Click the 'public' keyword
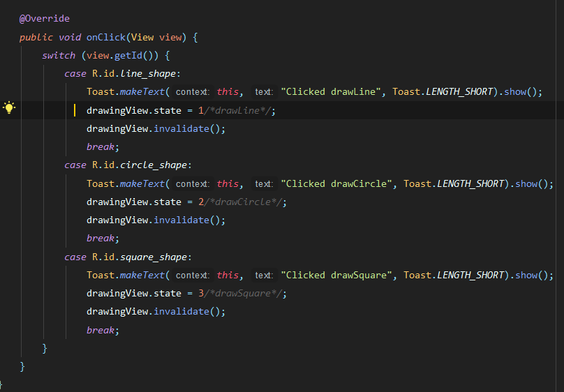564x392 pixels. click(36, 38)
